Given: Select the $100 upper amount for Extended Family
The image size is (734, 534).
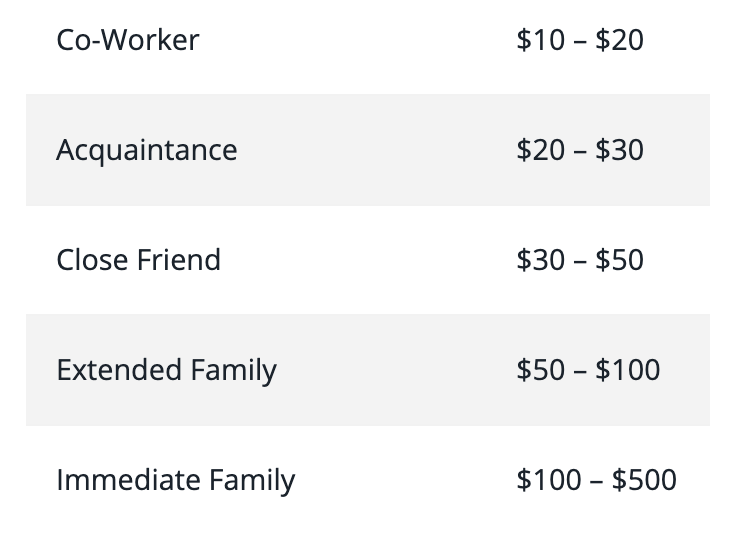Looking at the screenshot, I should click(628, 370).
